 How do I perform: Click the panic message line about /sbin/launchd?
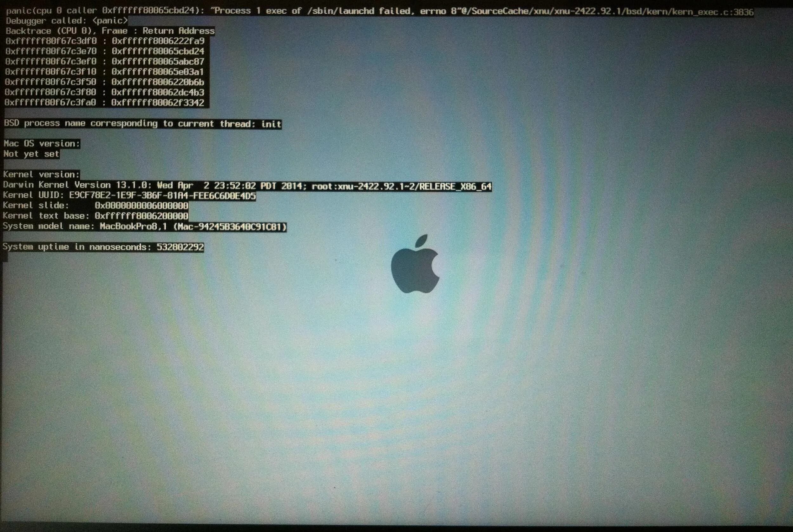click(380, 11)
